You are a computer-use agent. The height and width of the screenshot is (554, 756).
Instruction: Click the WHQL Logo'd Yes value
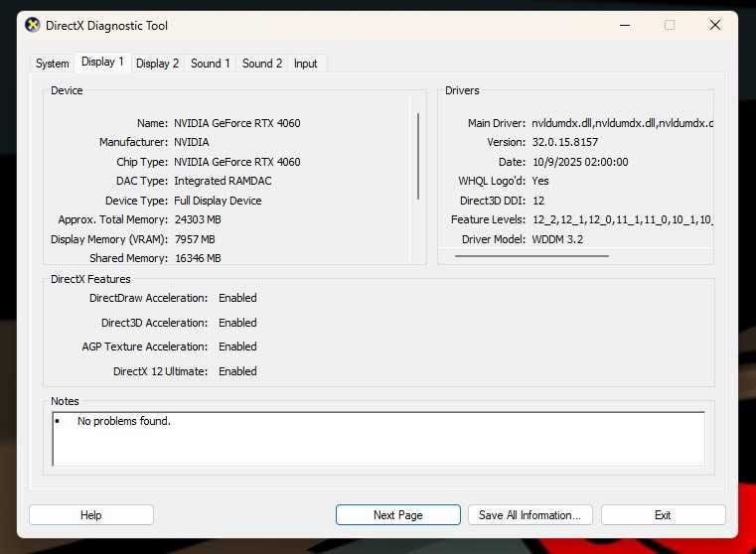[540, 181]
